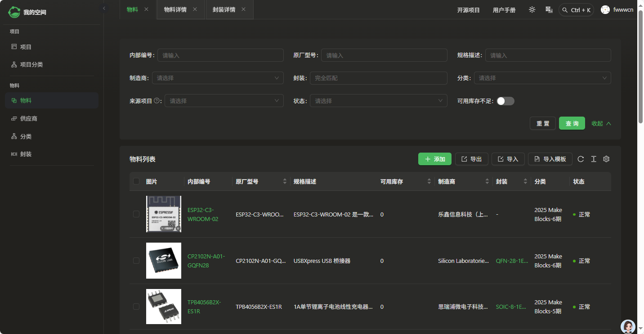Enable the 可用库存不足 switch
The width and height of the screenshot is (644, 334).
(505, 101)
